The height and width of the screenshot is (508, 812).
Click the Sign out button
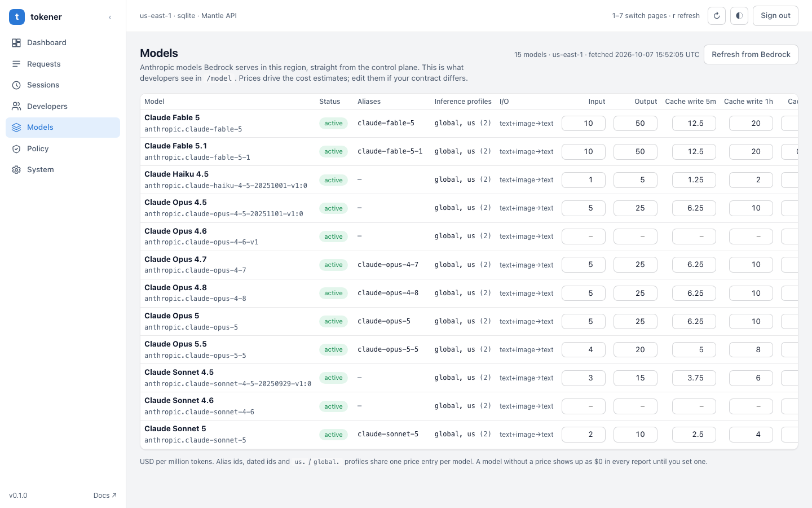click(775, 16)
